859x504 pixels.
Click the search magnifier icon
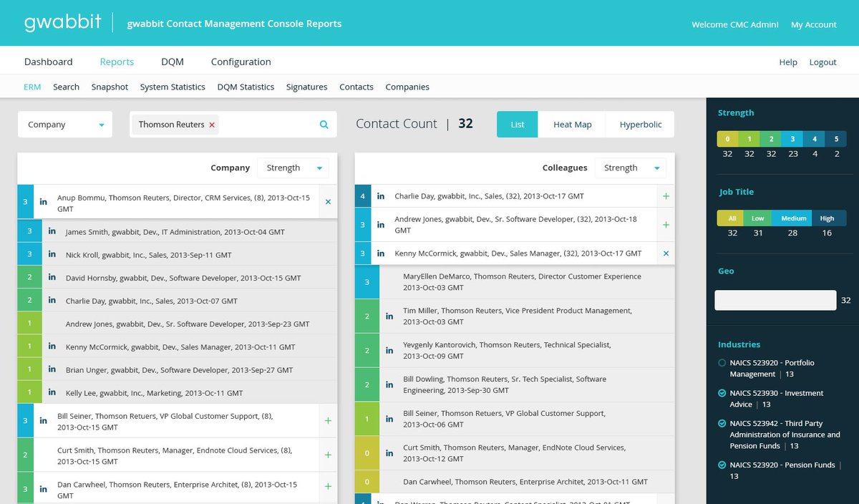point(324,125)
